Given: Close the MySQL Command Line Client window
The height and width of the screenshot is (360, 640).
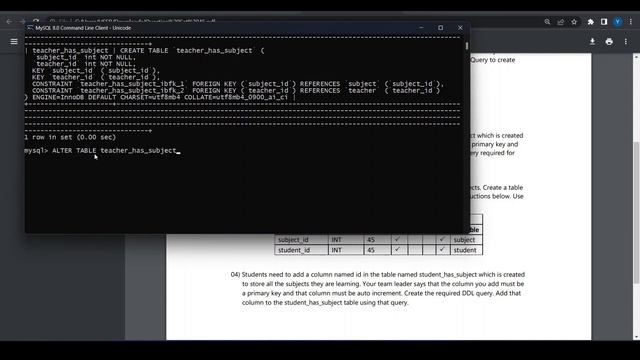Looking at the screenshot, I should click(460, 28).
